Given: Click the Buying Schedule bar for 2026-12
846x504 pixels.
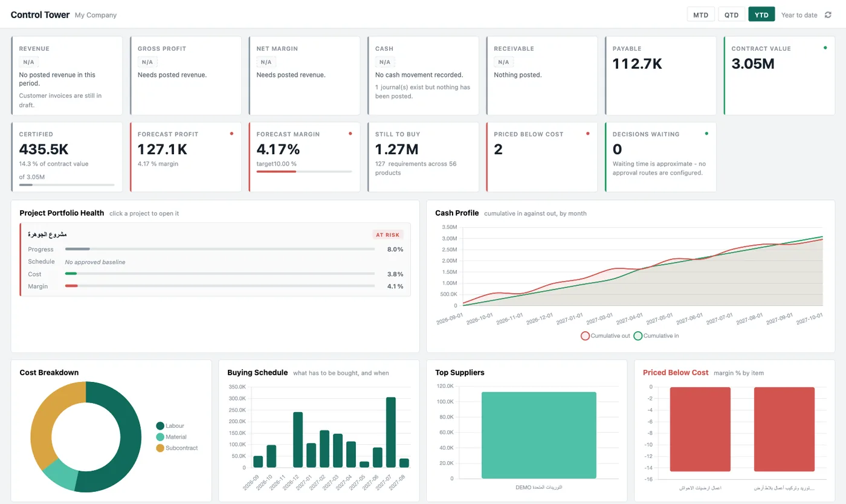Looking at the screenshot, I should [x=298, y=439].
